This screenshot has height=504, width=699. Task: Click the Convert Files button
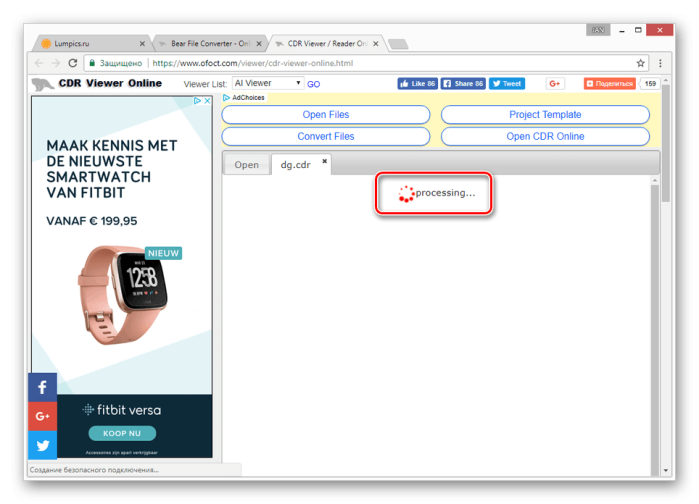326,136
